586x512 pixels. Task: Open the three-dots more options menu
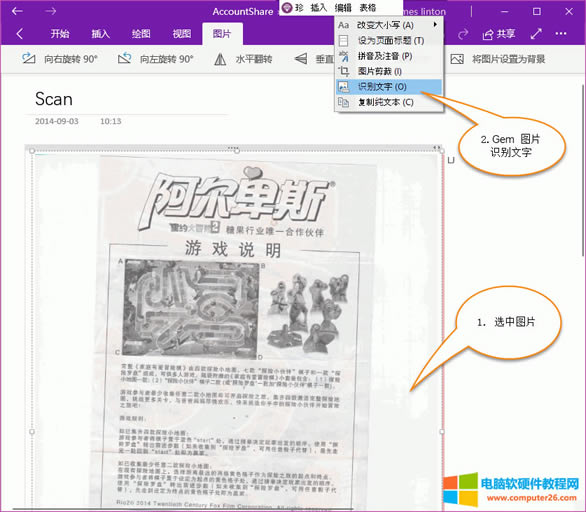tap(561, 34)
